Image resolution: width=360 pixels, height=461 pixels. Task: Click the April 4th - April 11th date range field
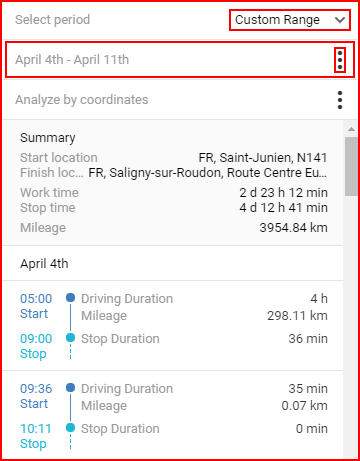point(180,60)
